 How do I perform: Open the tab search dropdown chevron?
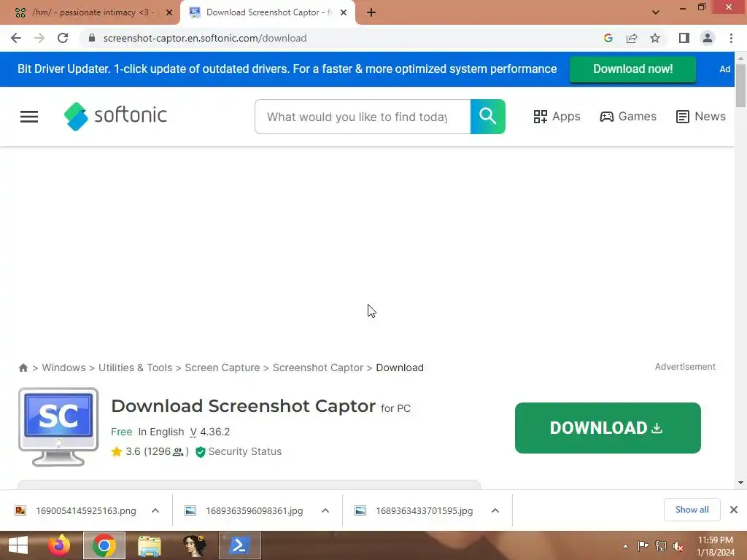coord(656,12)
